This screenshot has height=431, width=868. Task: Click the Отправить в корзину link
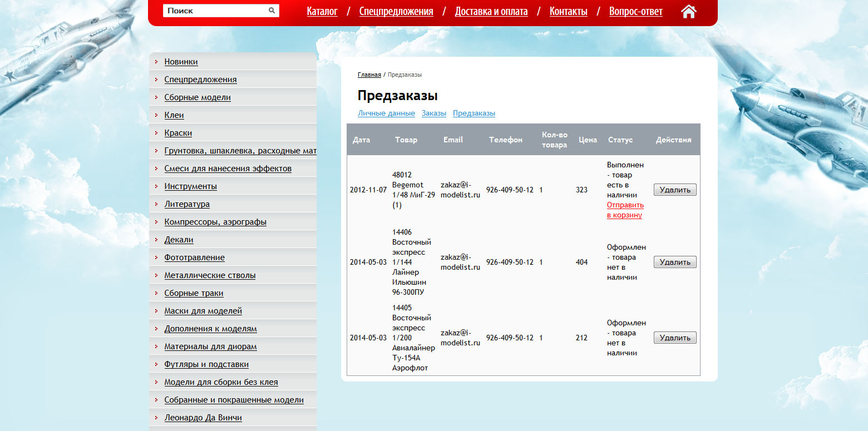click(x=624, y=210)
